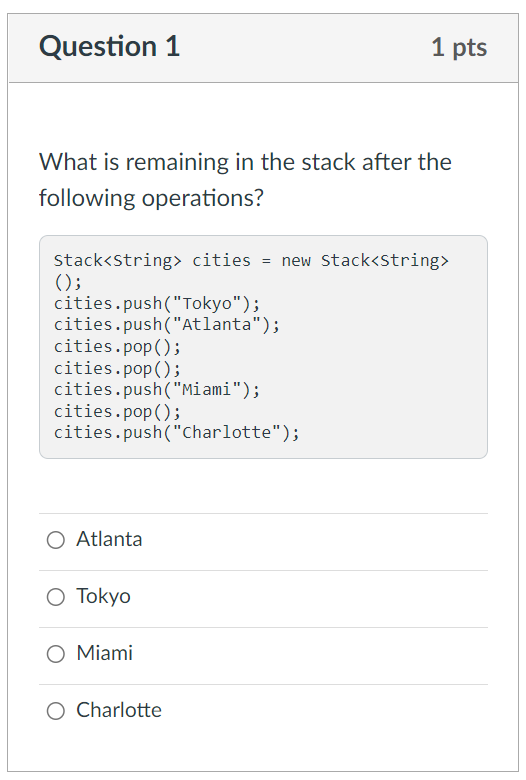
Task: Click the Atlanta answer label text
Action: pos(109,539)
